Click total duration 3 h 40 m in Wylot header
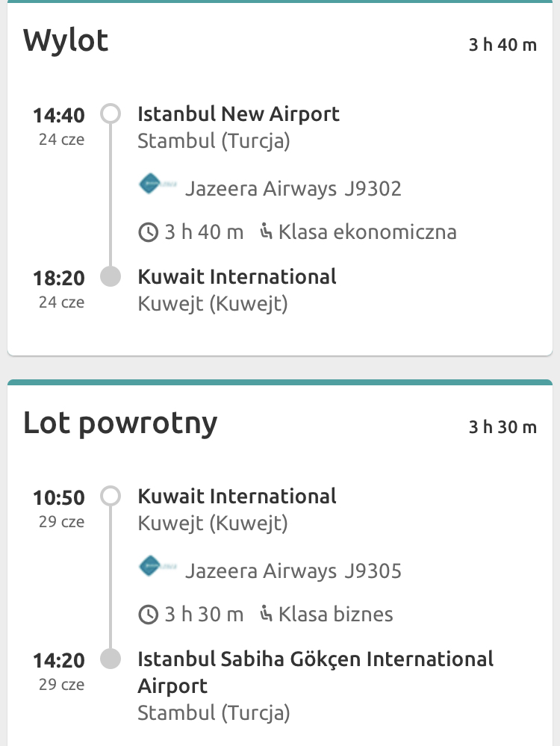This screenshot has width=560, height=746. 503,45
